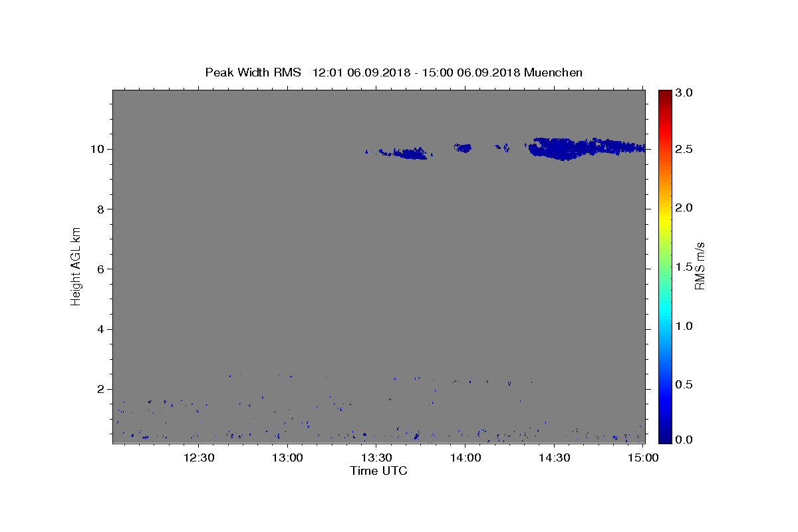798x532 pixels.
Task: Click the small cloud echo near 14:00
Action: (x=463, y=148)
